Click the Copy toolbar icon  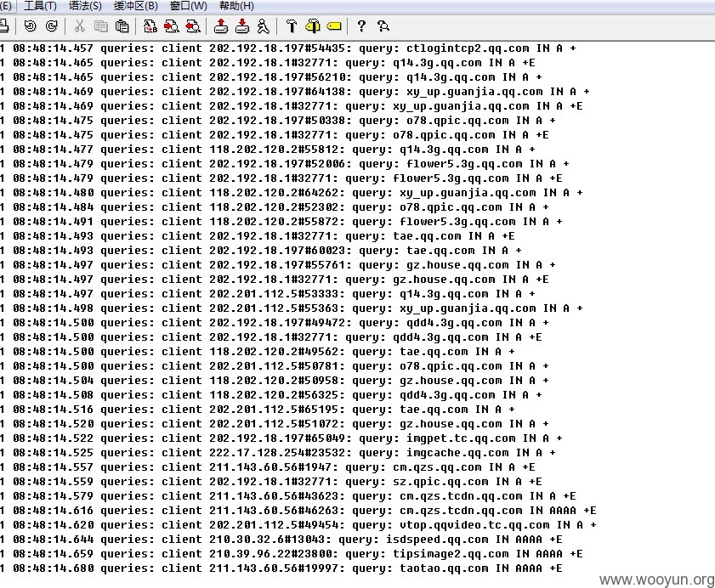(x=101, y=26)
